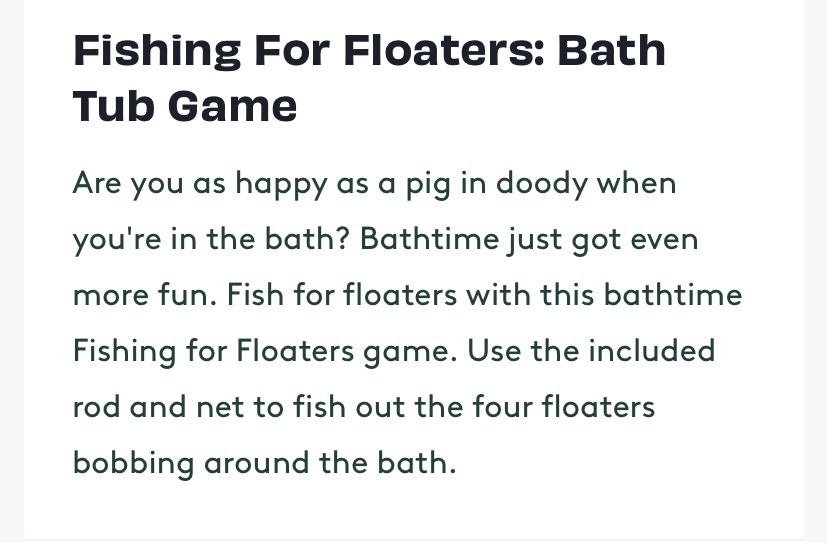This screenshot has height=543, width=827.
Task: Click "Tub Game" on the heading's second line
Action: pos(185,105)
